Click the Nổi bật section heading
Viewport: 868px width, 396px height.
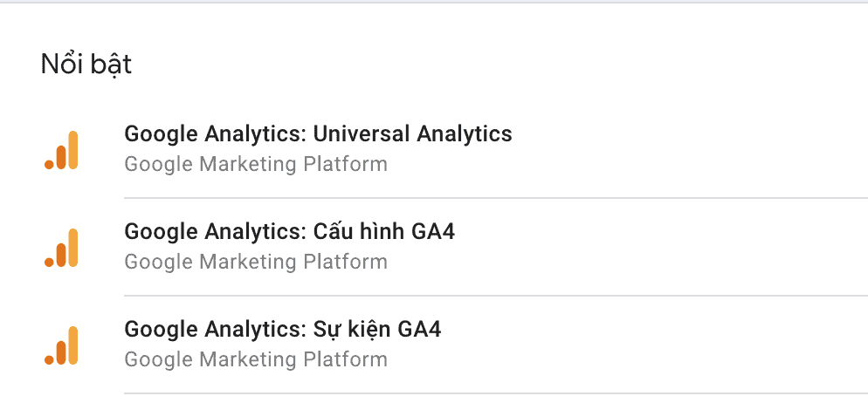click(86, 65)
